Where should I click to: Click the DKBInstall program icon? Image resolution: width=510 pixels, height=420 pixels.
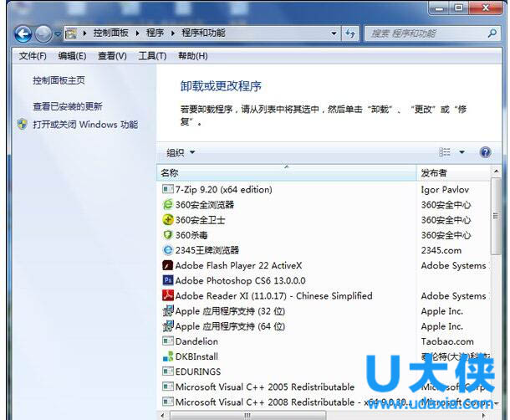tap(167, 356)
